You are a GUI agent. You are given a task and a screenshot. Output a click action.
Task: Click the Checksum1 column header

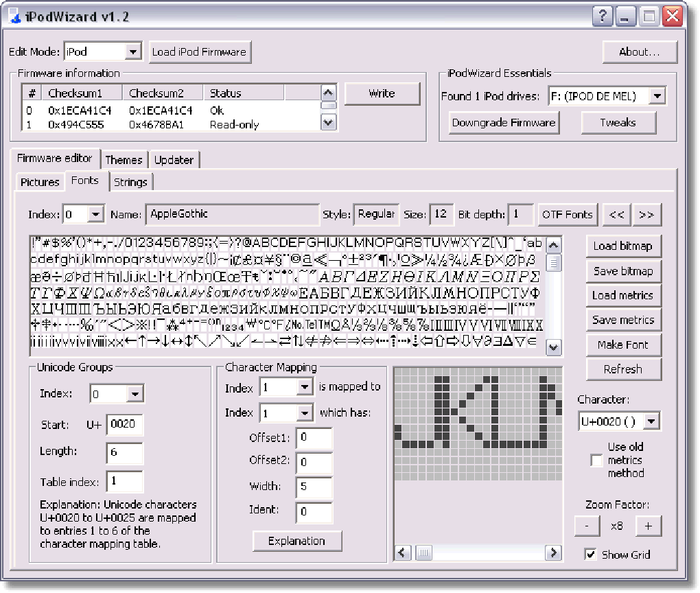[82, 93]
